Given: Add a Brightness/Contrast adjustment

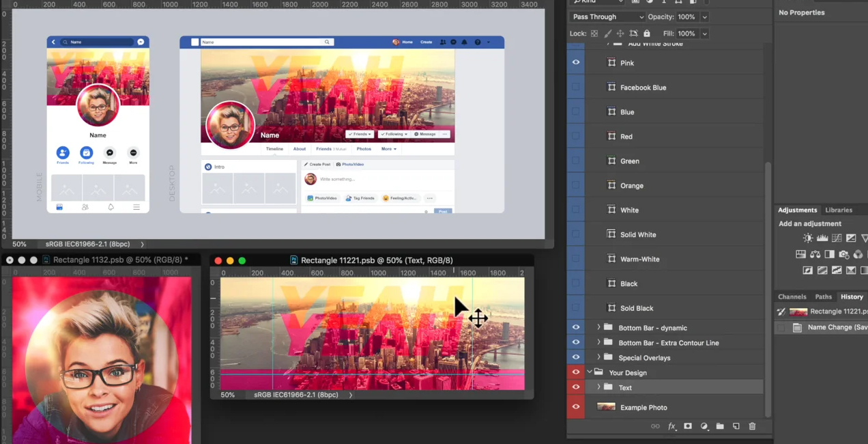Looking at the screenshot, I should (808, 238).
